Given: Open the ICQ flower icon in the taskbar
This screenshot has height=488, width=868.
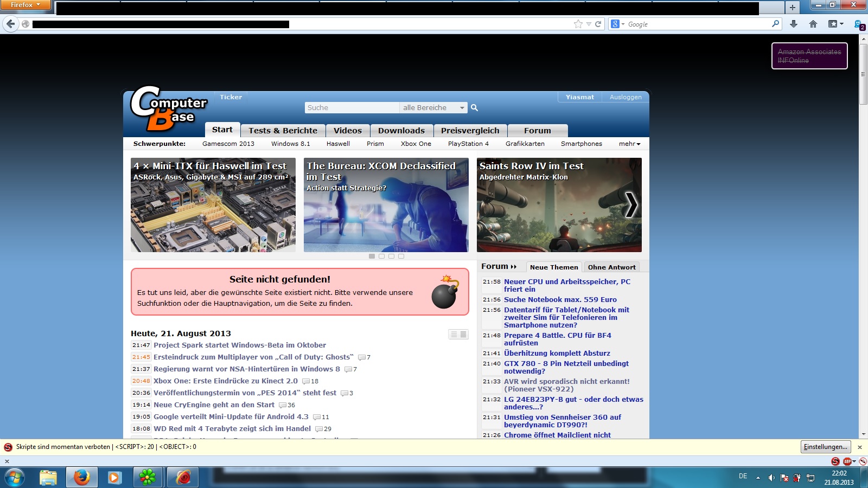Looking at the screenshot, I should click(x=147, y=477).
